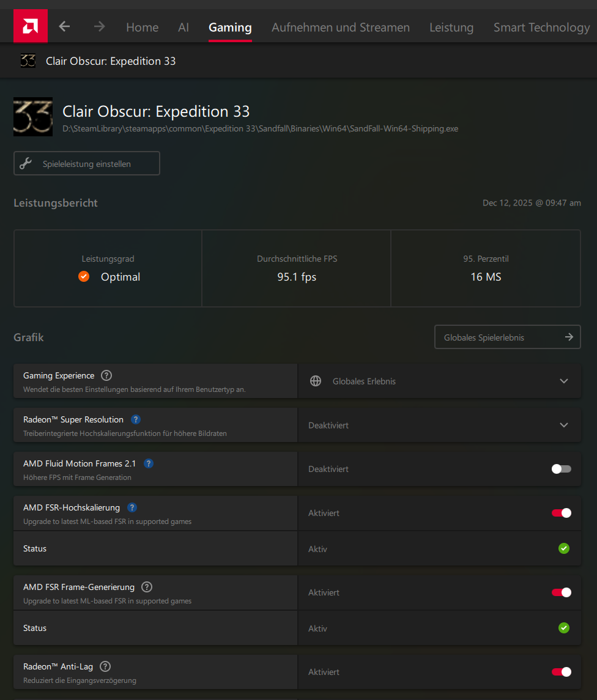Click the orange Optimal checkmark icon
Viewport: 597px width, 700px height.
click(84, 277)
